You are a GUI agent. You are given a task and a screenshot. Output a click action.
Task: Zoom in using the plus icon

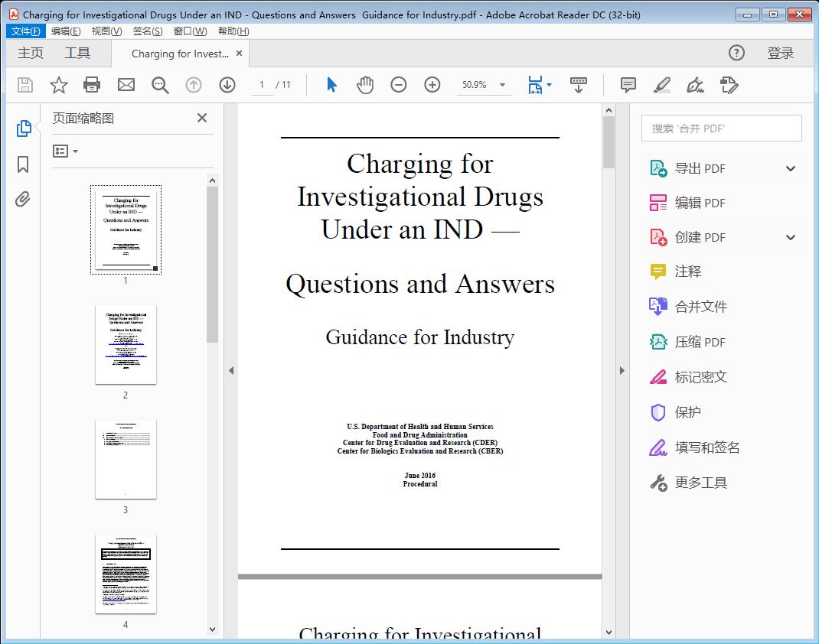pos(432,85)
